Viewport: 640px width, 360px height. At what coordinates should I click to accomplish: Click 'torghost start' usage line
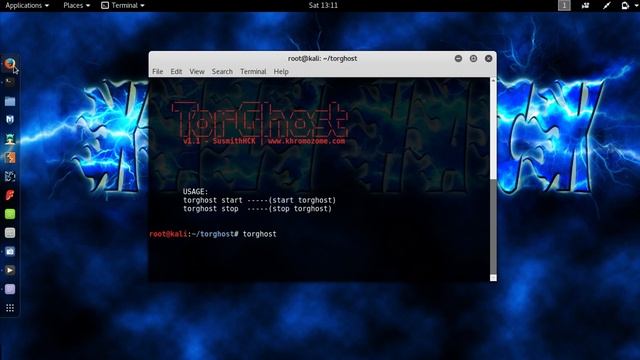pos(260,200)
